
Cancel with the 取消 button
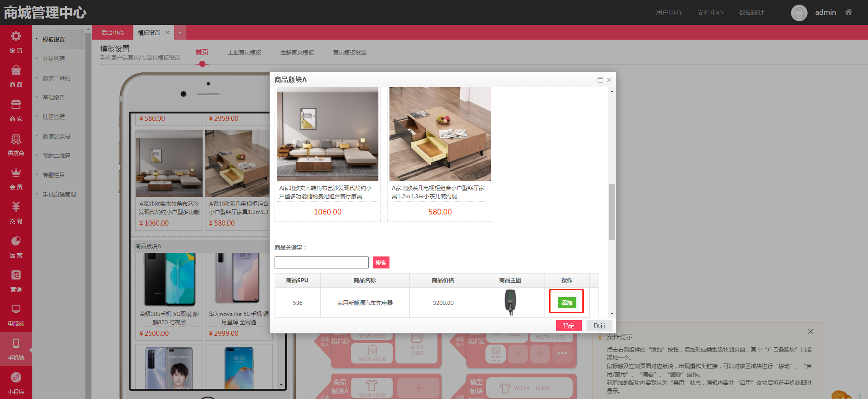[599, 326]
